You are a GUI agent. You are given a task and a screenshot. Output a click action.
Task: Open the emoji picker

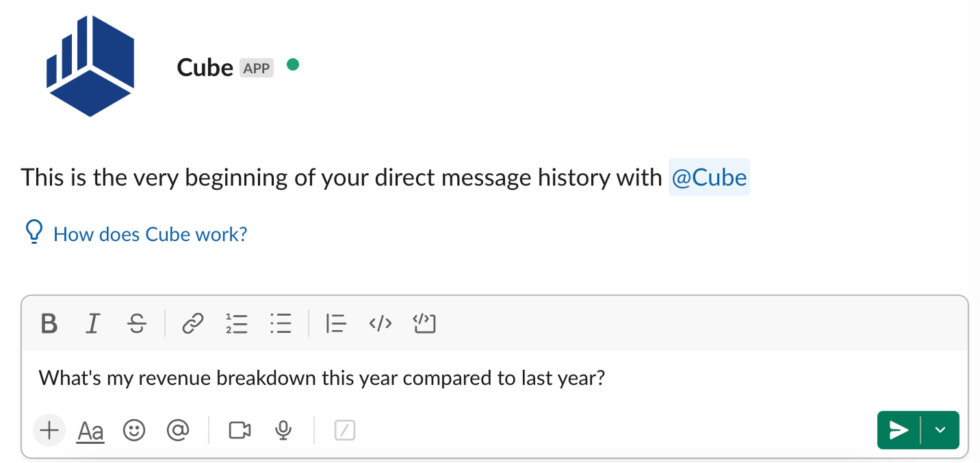[x=134, y=430]
